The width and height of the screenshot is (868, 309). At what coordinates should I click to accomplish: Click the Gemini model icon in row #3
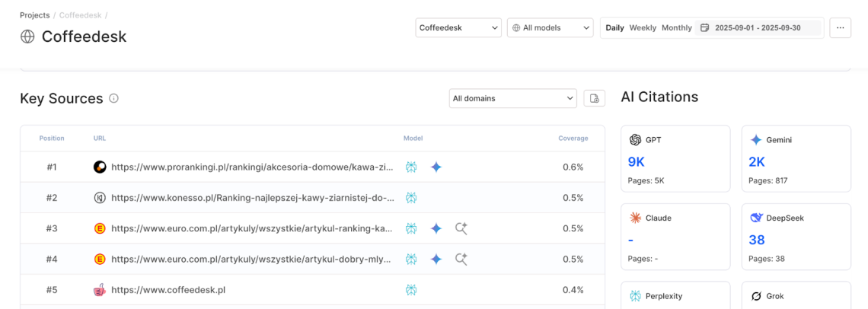click(436, 228)
